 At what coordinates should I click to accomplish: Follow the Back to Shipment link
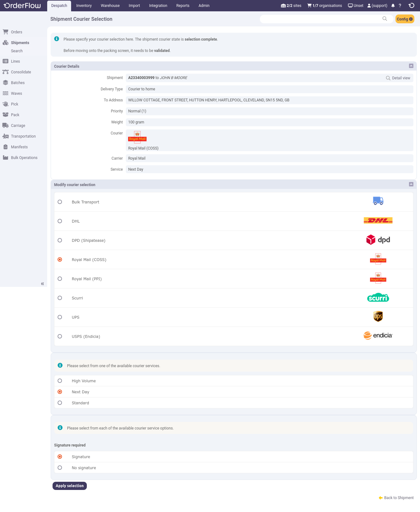398,498
